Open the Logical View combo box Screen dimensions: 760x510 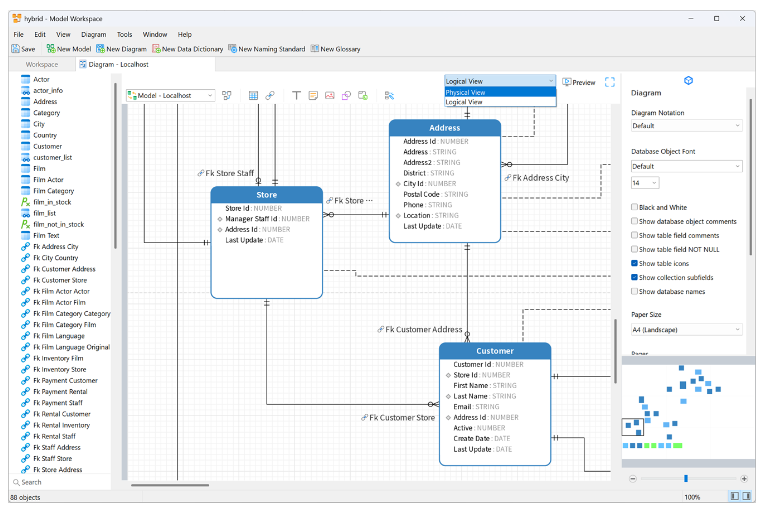[x=500, y=81]
